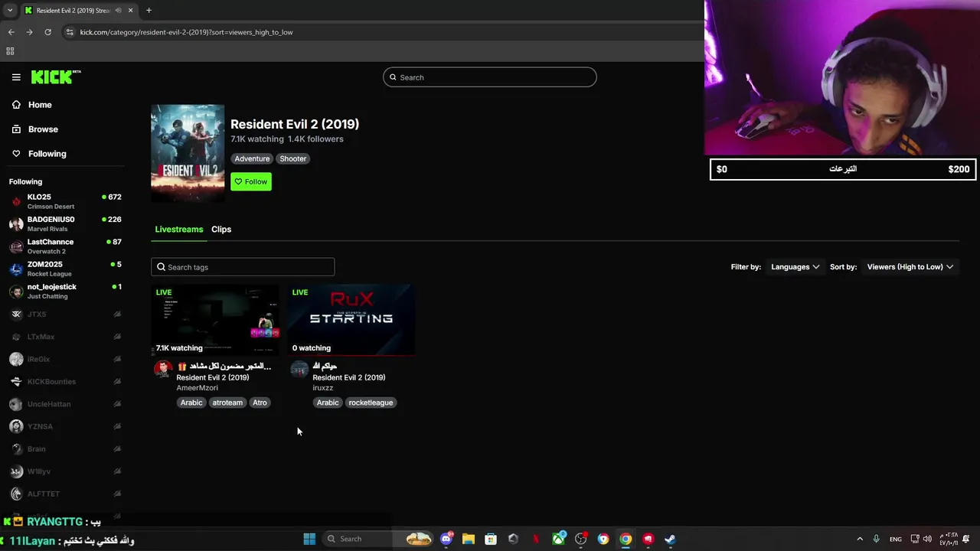Go forward in the browser
The image size is (980, 551).
tap(29, 32)
